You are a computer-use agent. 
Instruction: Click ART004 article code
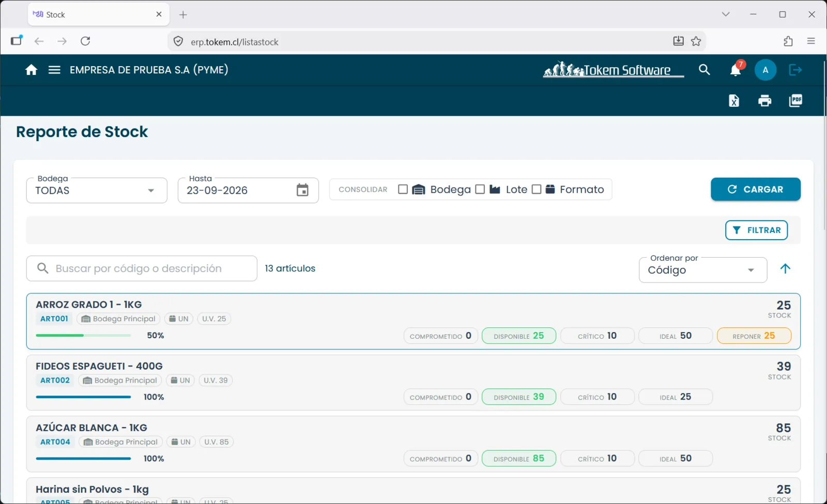(x=55, y=442)
